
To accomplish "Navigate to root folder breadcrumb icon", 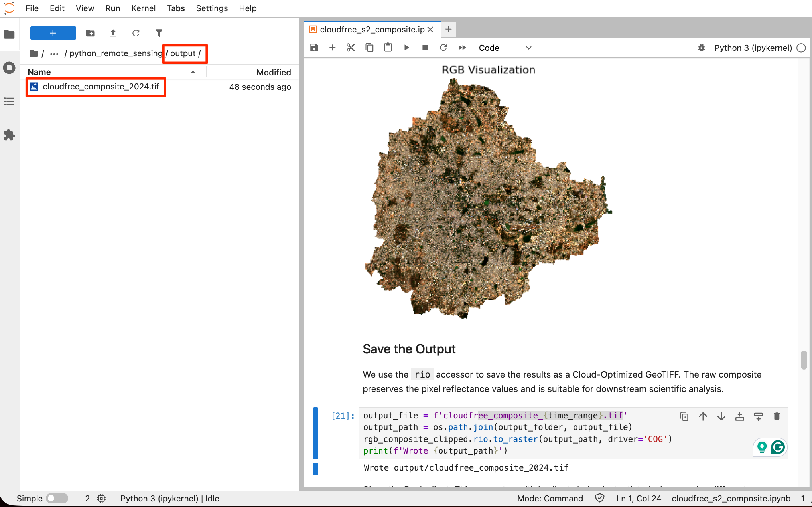I will point(34,53).
